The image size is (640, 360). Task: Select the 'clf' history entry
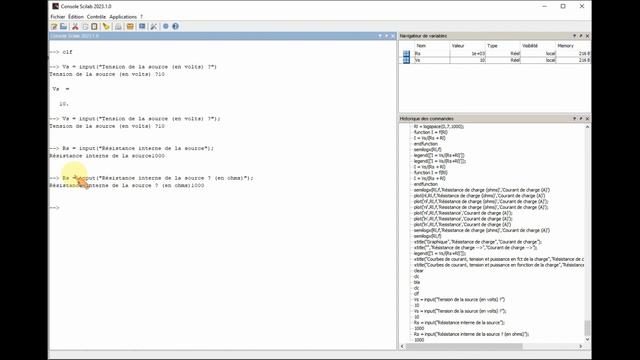pos(416,293)
